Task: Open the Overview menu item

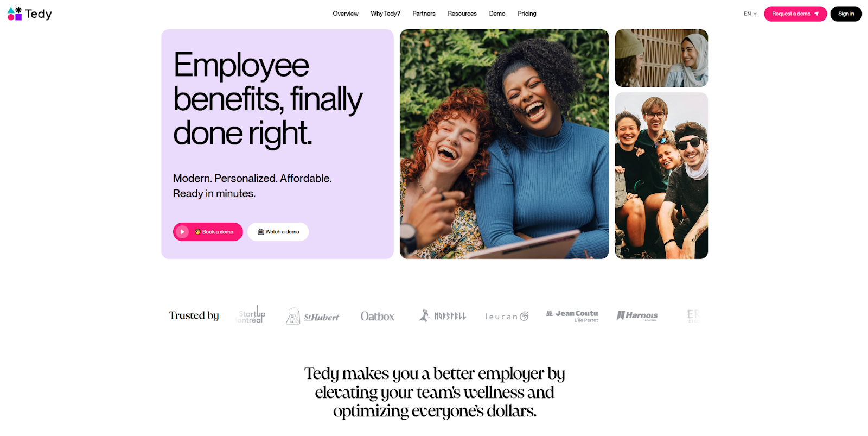Action: tap(346, 14)
